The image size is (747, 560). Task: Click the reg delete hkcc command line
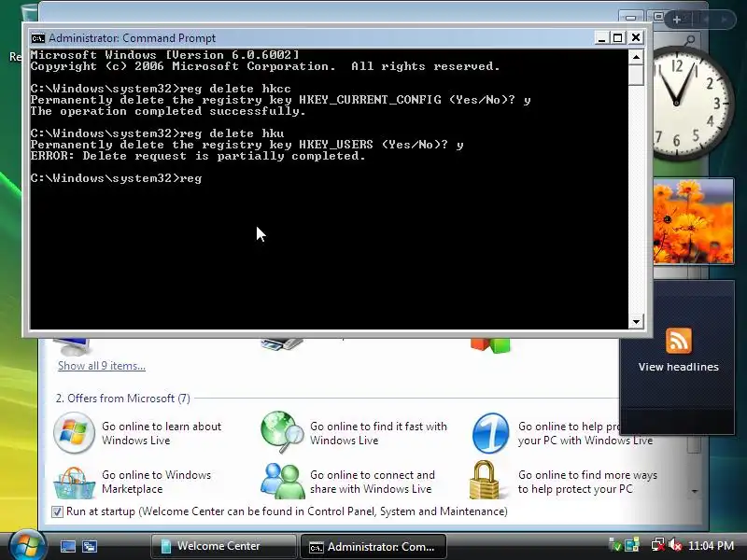tap(161, 89)
